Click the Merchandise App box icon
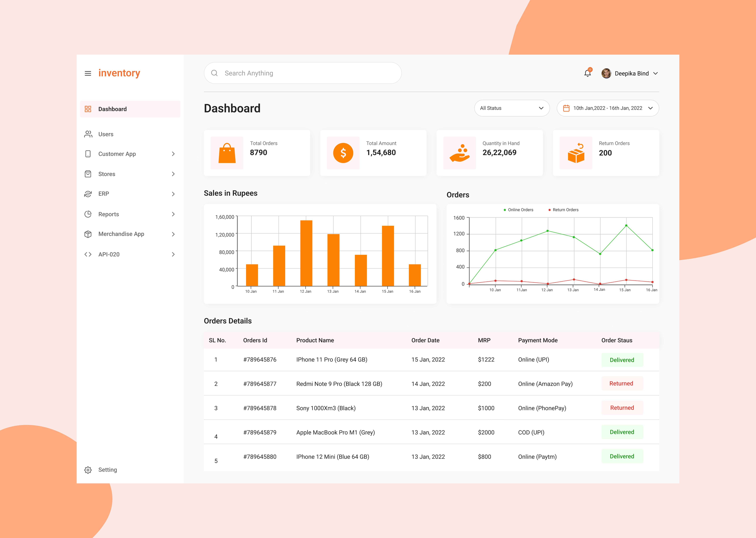The image size is (756, 538). [88, 234]
